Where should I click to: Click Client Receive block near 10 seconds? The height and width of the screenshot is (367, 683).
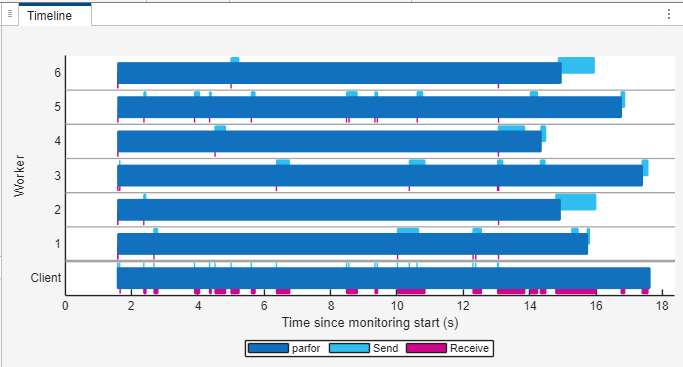411,291
